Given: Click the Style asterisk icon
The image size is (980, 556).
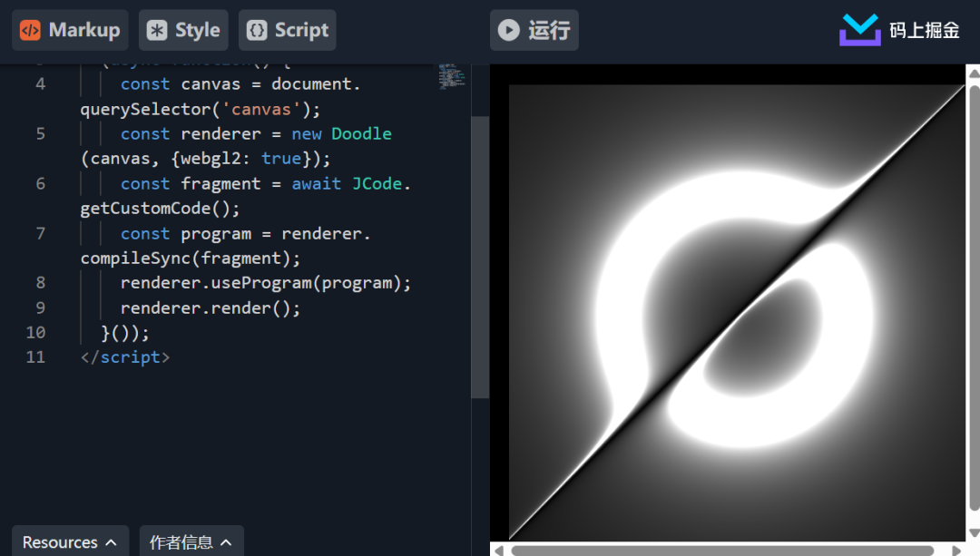Looking at the screenshot, I should [x=157, y=30].
